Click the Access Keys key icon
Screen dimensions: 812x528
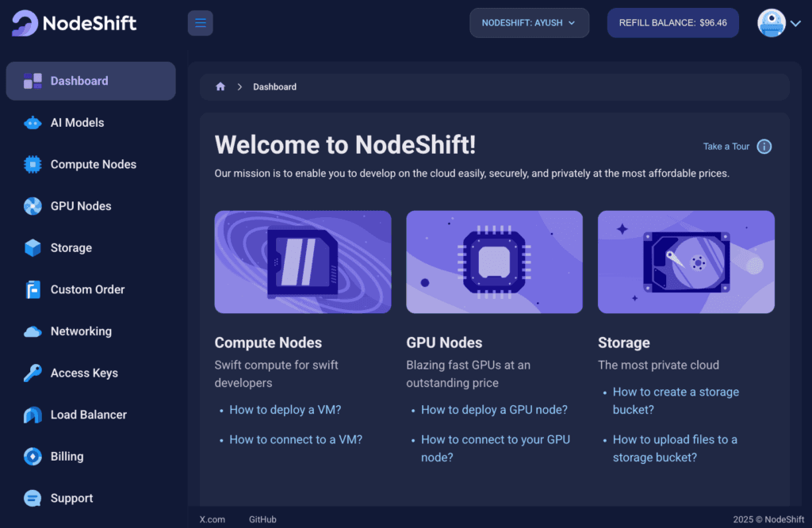[33, 373]
